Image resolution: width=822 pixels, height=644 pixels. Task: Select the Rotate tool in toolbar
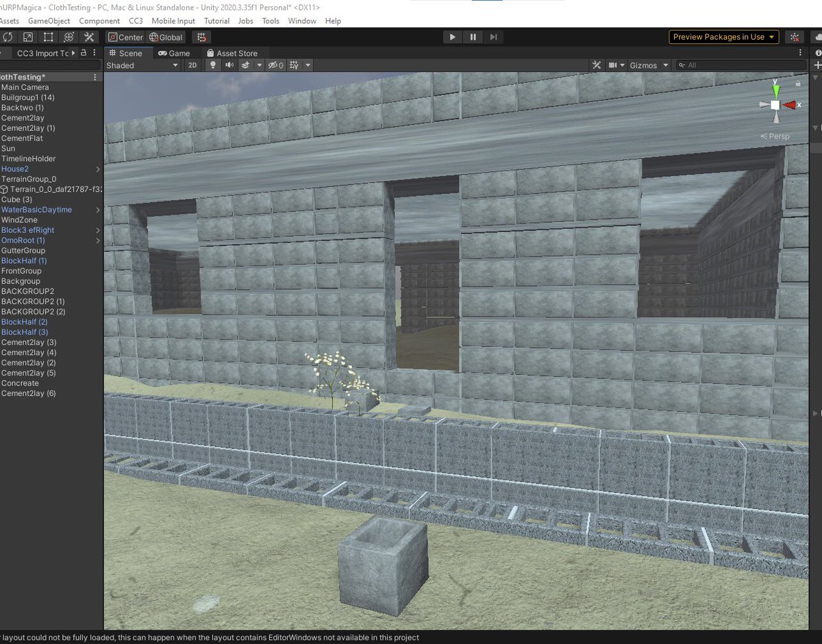(x=8, y=37)
